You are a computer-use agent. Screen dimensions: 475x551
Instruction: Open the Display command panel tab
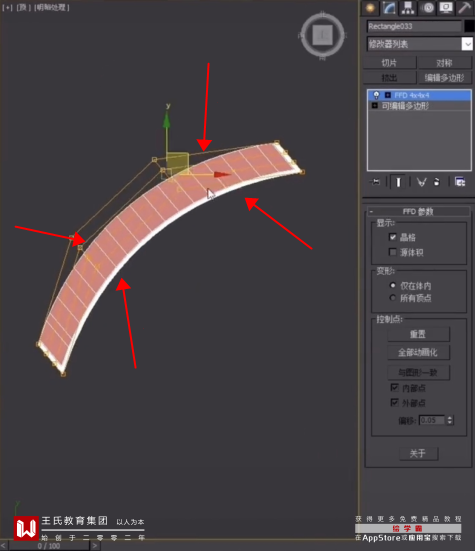coord(446,8)
